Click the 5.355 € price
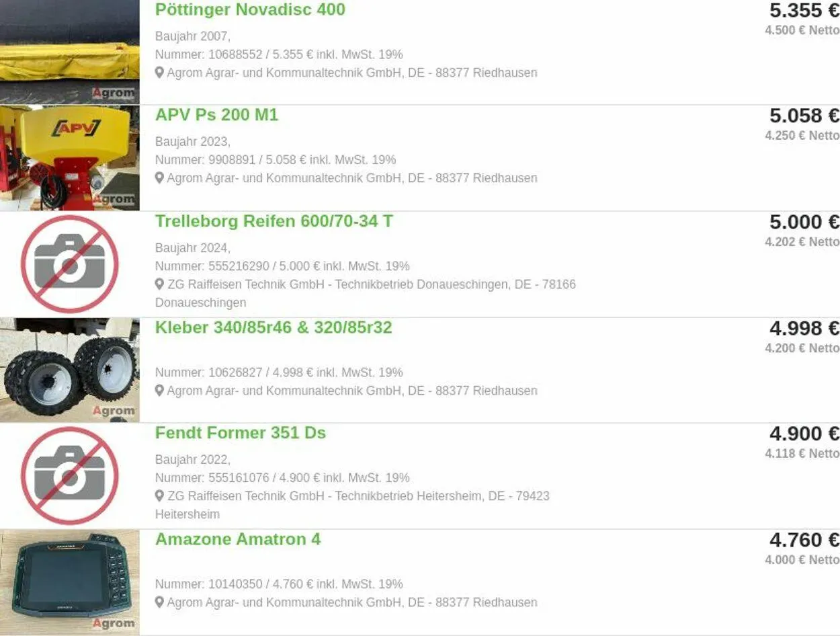Image resolution: width=840 pixels, height=636 pixels. point(804,11)
